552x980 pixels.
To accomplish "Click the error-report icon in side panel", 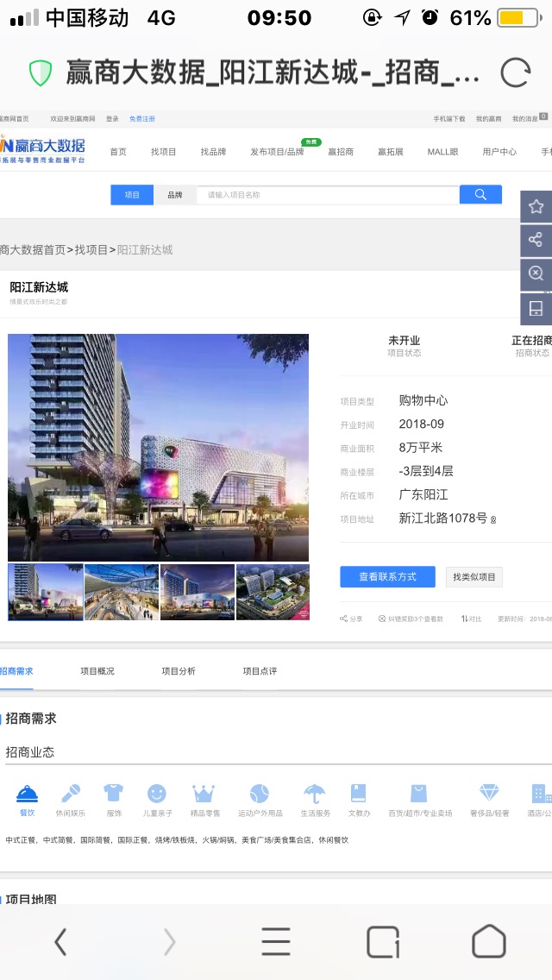I will pyautogui.click(x=536, y=273).
